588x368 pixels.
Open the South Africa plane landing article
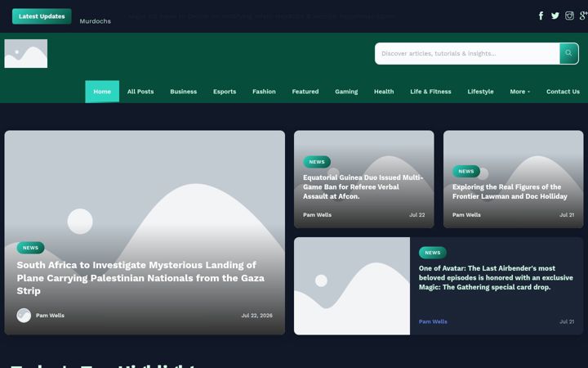coord(140,278)
